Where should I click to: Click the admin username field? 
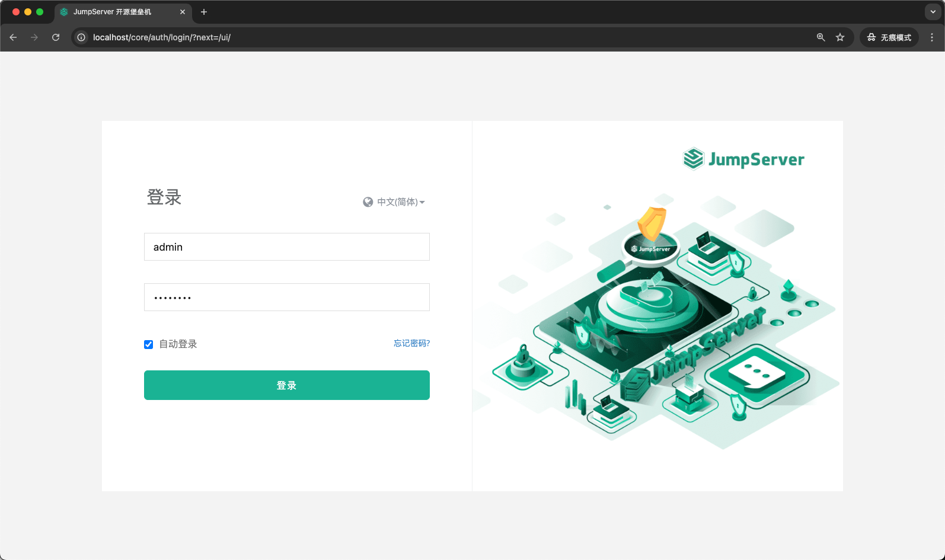tap(287, 247)
